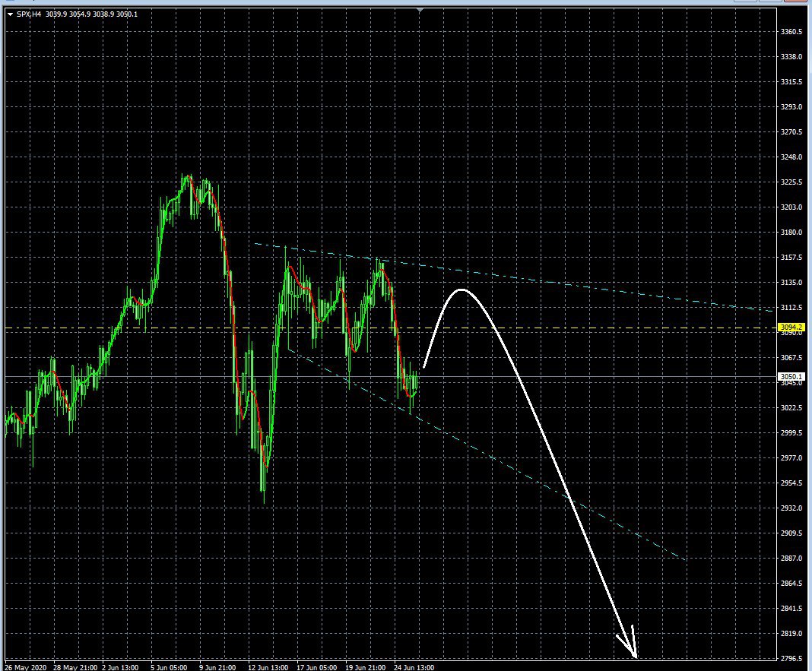Click the 28 May 21:00 time label
The width and height of the screenshot is (812, 671).
click(x=75, y=667)
